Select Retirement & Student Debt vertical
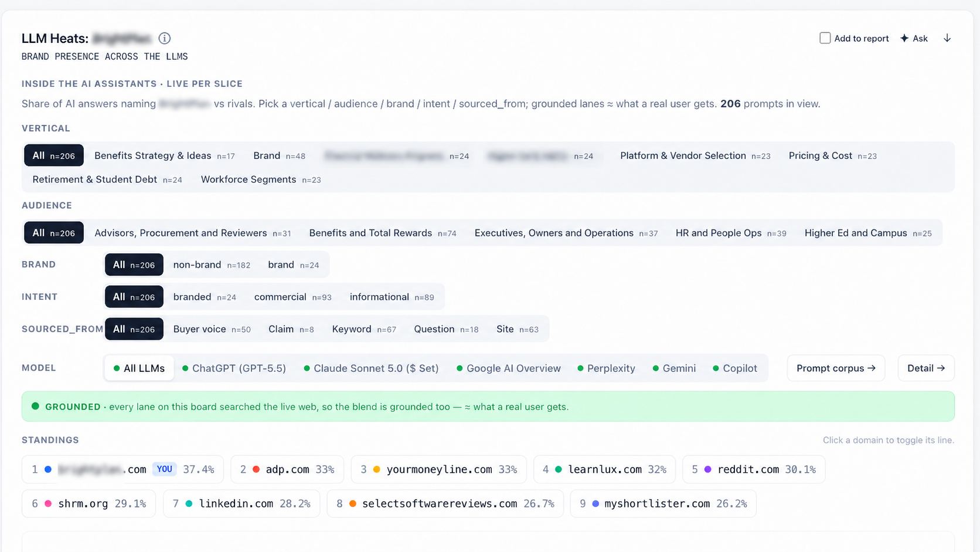 [107, 180]
